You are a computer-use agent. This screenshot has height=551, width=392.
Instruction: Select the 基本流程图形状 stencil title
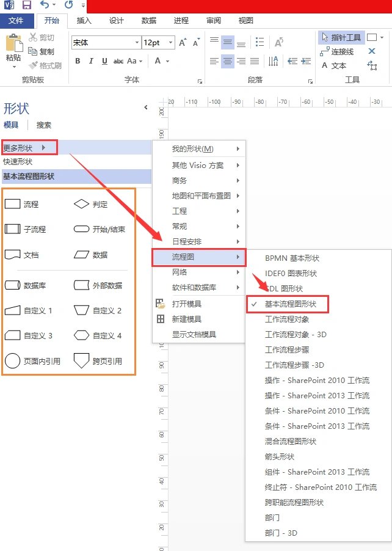point(76,176)
